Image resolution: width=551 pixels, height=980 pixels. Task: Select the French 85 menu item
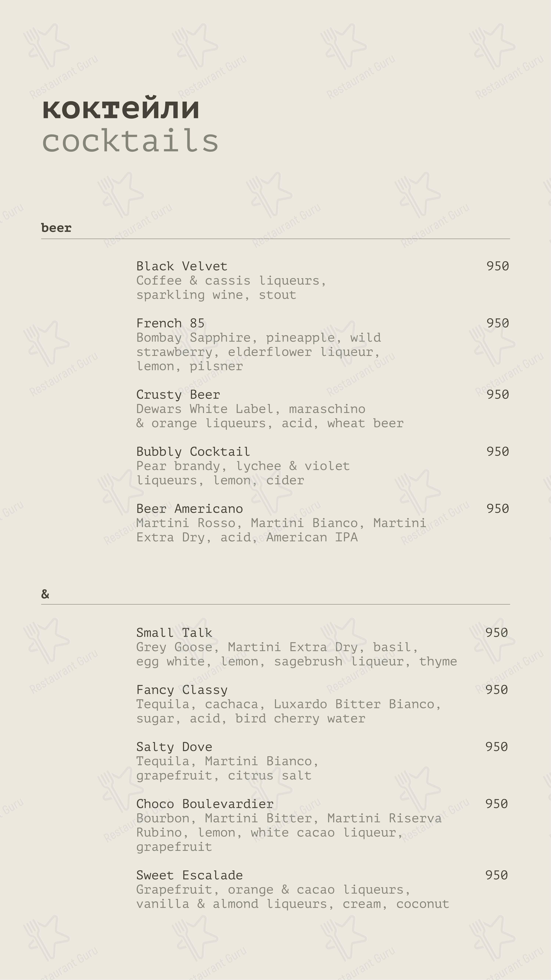[x=170, y=323]
